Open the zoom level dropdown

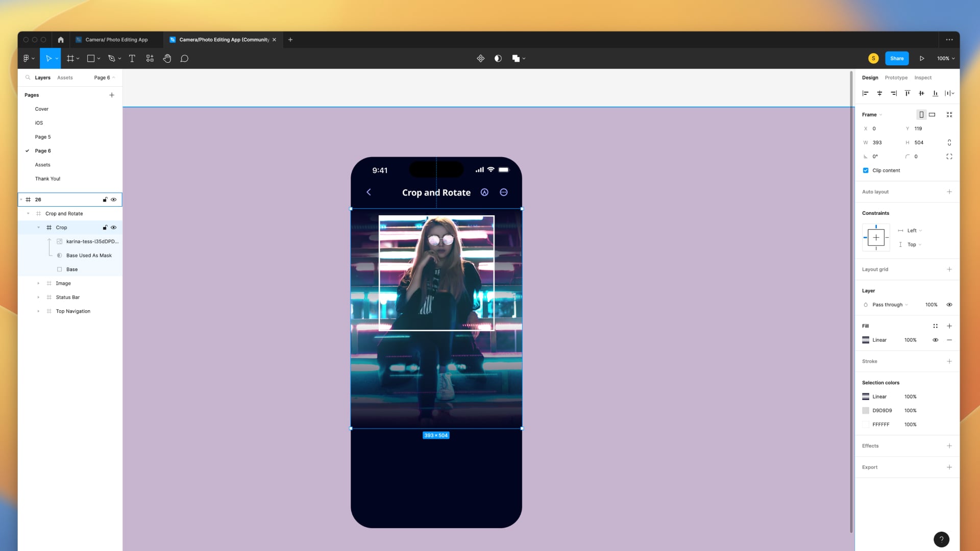point(945,58)
